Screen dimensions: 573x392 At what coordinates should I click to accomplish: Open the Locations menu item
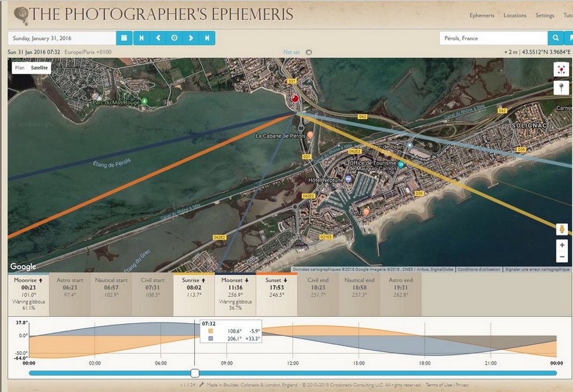[x=515, y=15]
